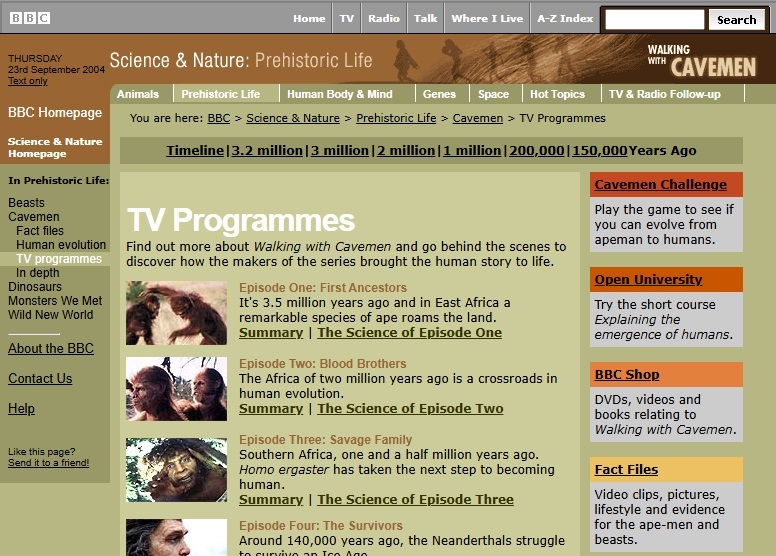The width and height of the screenshot is (776, 556).
Task: Click the Search button
Action: pyautogui.click(x=736, y=20)
